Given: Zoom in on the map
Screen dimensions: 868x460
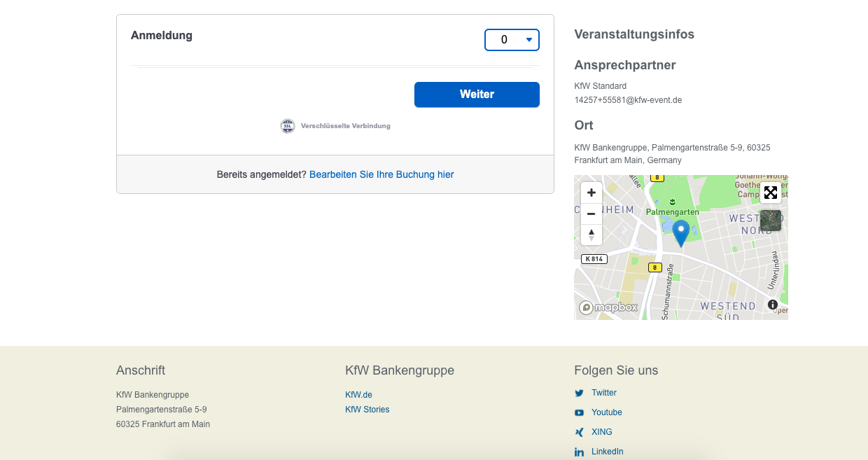Looking at the screenshot, I should 591,193.
